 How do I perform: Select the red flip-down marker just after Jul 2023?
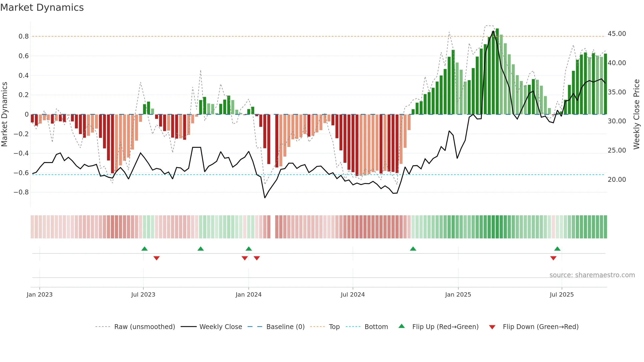click(x=157, y=258)
